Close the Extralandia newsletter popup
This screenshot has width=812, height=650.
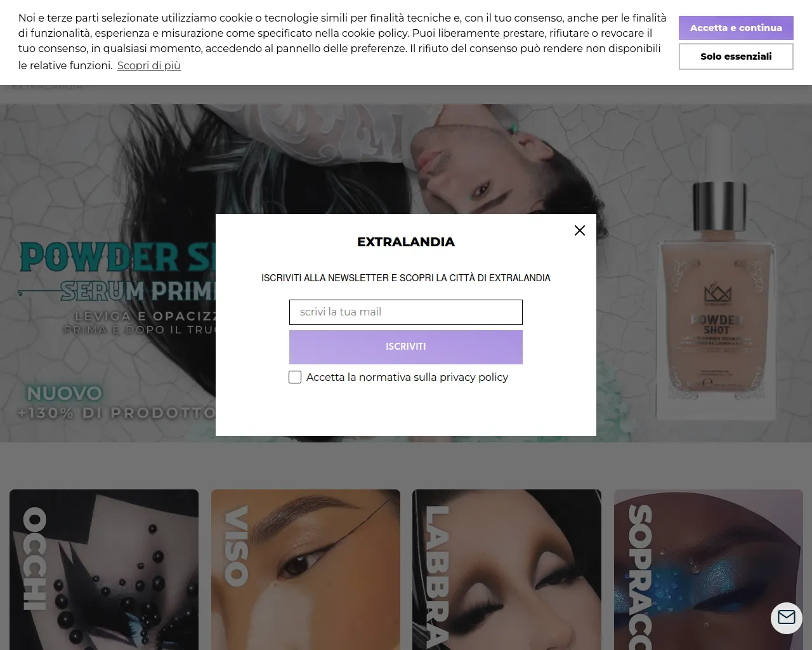579,230
